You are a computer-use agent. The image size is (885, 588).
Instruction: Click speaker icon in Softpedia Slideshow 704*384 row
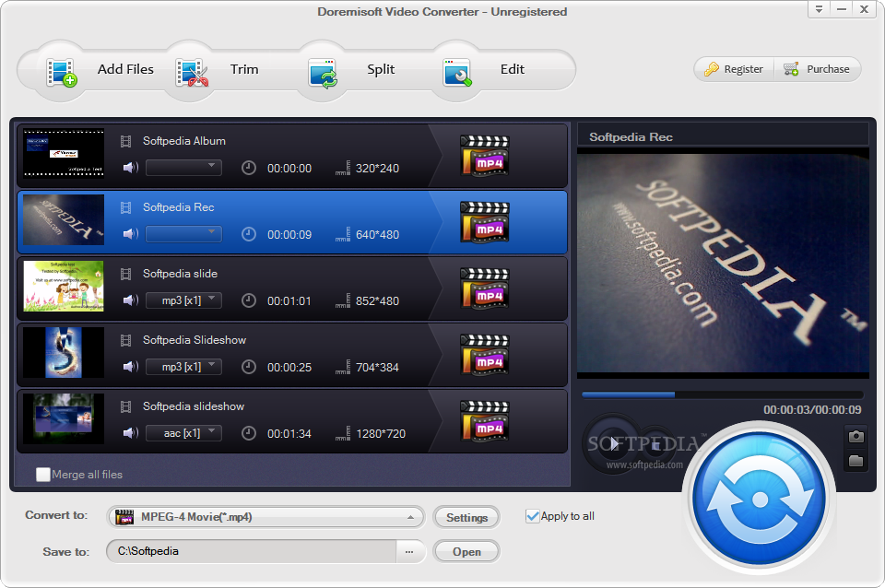[x=130, y=367]
